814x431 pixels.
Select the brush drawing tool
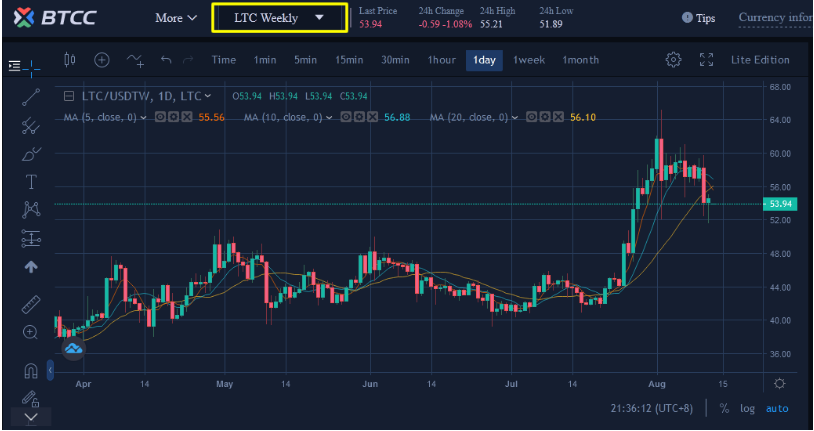tap(31, 154)
